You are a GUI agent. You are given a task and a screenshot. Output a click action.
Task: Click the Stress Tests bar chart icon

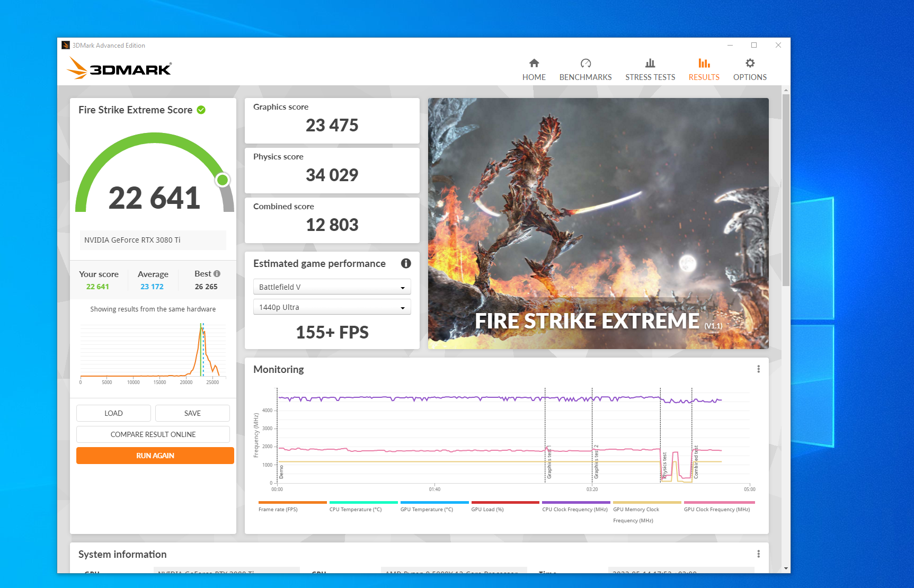click(650, 63)
